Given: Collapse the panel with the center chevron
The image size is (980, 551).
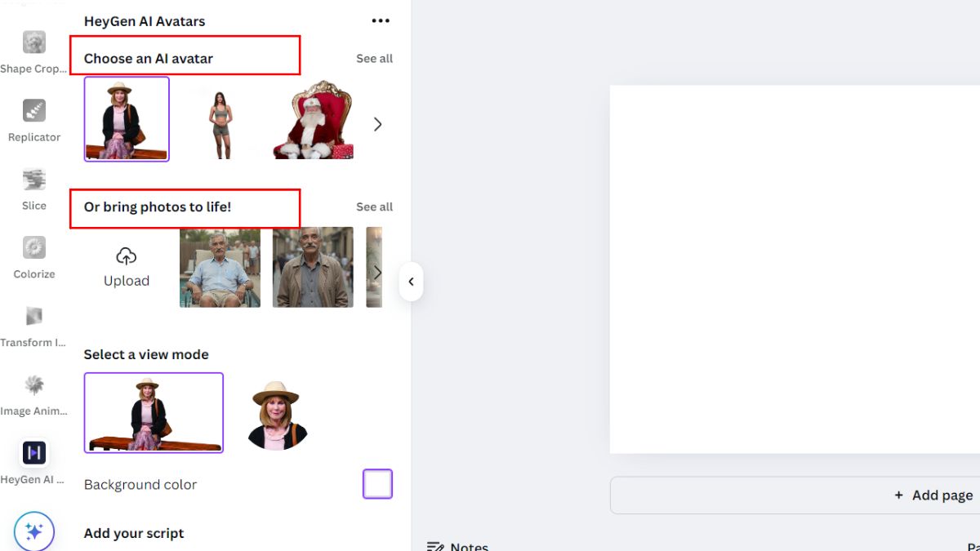Looking at the screenshot, I should [412, 281].
